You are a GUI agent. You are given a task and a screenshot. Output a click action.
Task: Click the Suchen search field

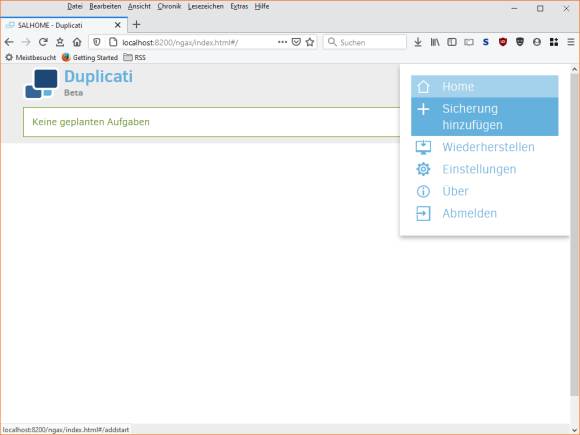pos(365,42)
